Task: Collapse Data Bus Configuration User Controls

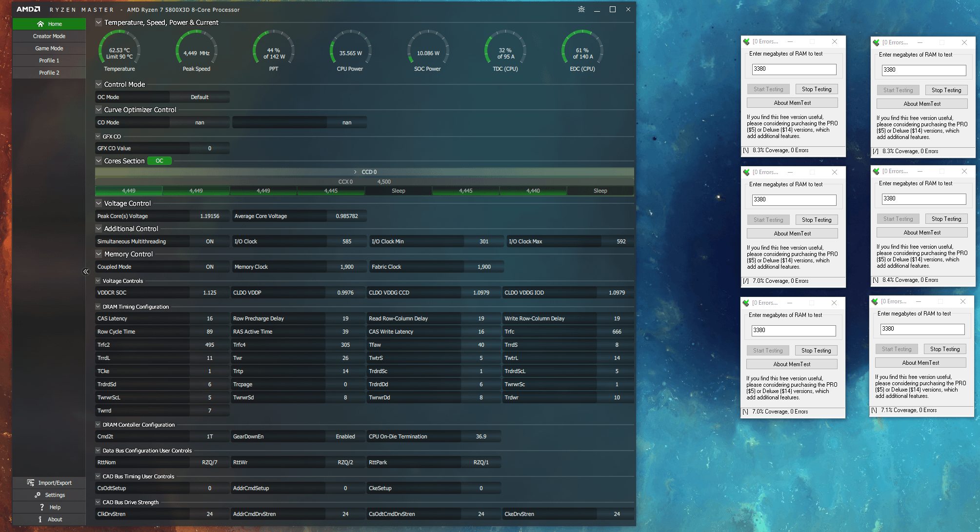Action: [x=98, y=451]
